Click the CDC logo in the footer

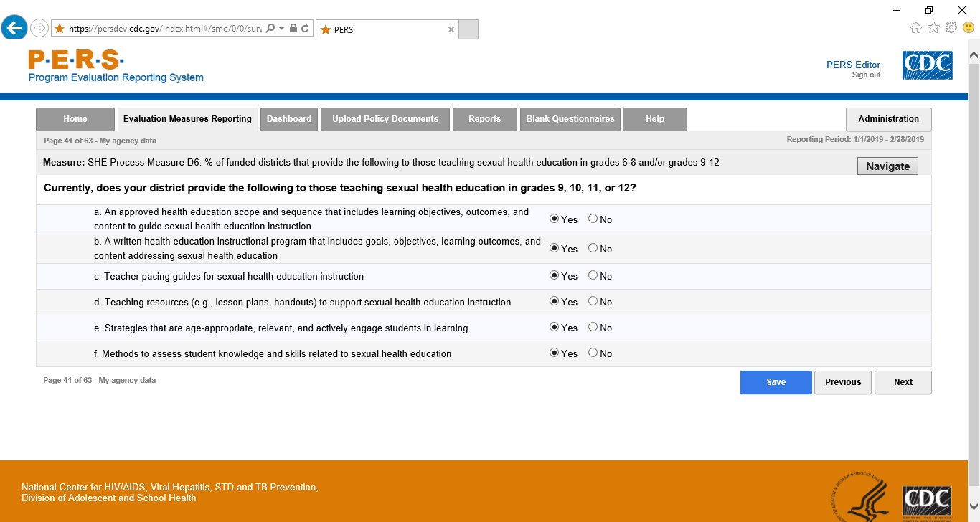[927, 502]
